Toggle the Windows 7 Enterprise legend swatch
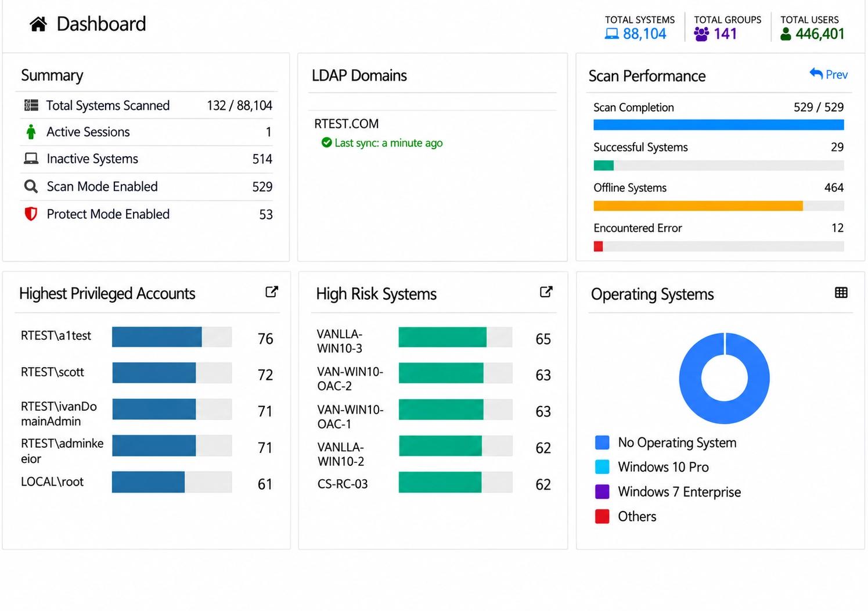The image size is (868, 611). [x=603, y=492]
